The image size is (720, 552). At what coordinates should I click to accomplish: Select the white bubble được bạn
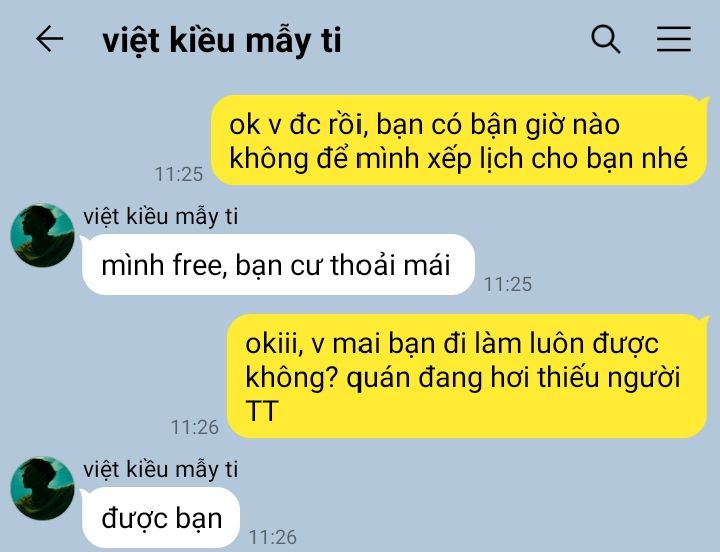pos(161,518)
